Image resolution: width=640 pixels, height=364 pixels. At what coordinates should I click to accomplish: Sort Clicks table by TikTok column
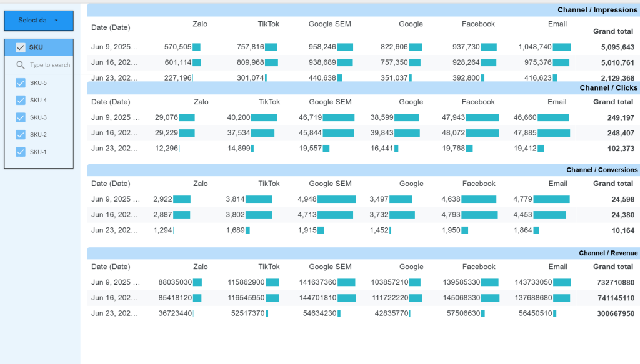coord(269,102)
